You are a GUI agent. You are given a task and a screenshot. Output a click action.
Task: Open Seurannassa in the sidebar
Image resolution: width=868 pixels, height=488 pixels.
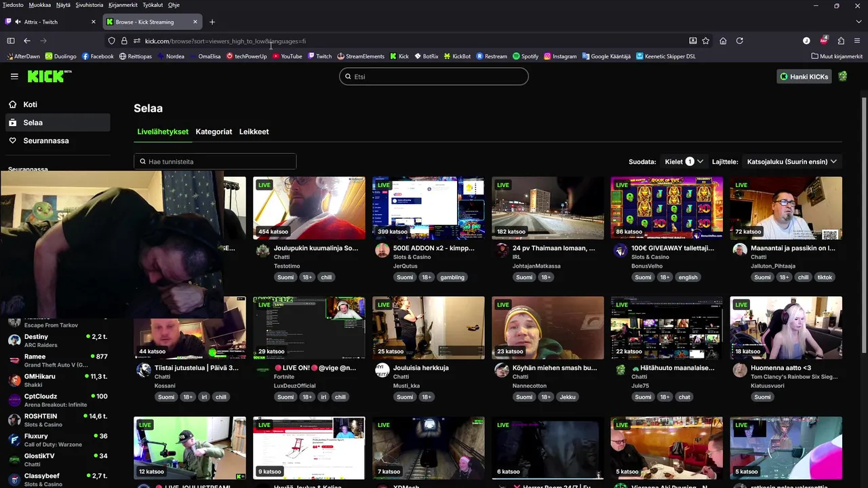coord(57,140)
